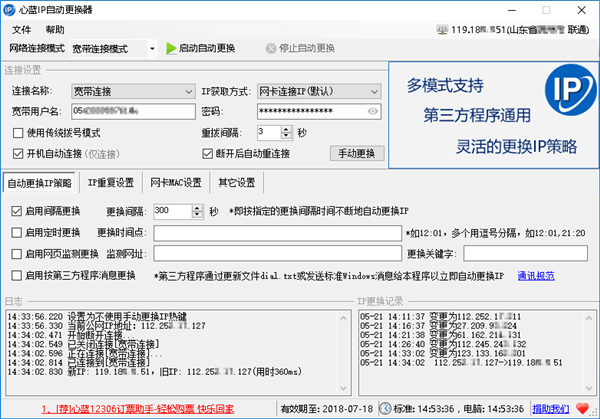Viewport: 600px width, 419px height.
Task: Select log line 14:33:56.220 设置为不使用手动更换IP热键
Action: (97, 317)
